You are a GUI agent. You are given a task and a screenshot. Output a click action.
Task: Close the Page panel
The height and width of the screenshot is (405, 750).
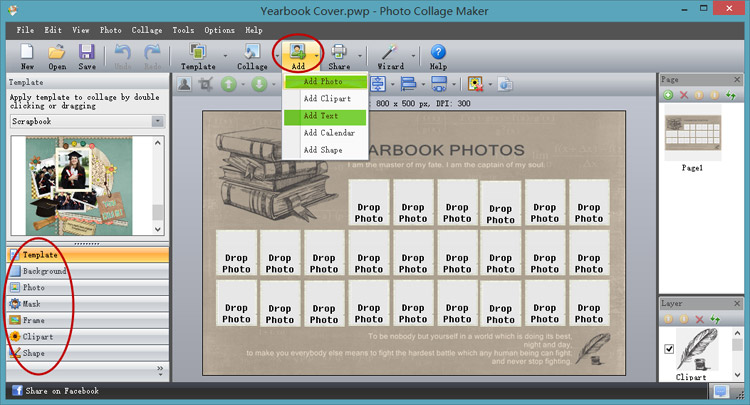click(x=737, y=79)
